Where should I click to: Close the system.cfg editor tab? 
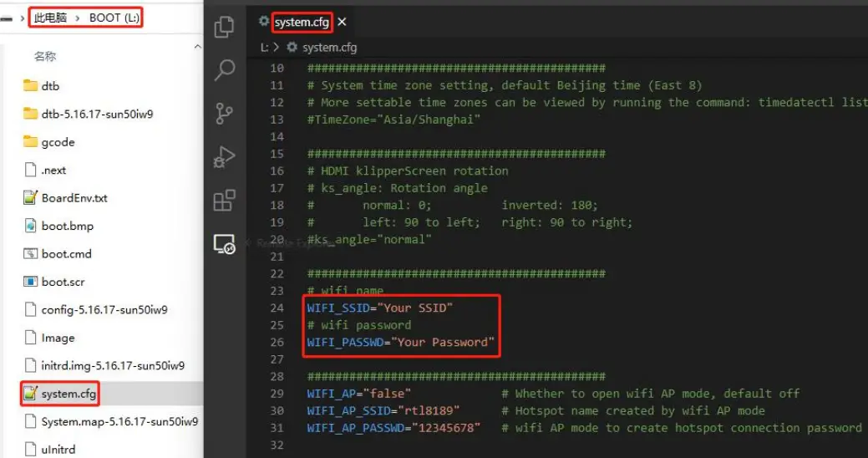tap(343, 22)
